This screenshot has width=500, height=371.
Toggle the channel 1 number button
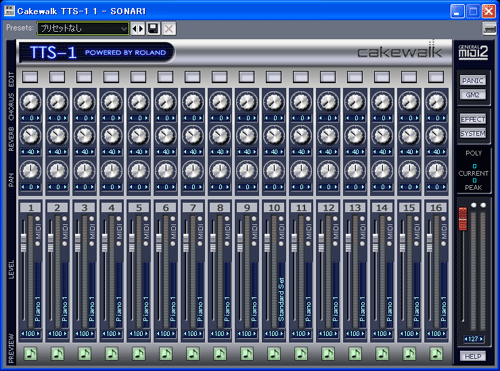click(31, 208)
